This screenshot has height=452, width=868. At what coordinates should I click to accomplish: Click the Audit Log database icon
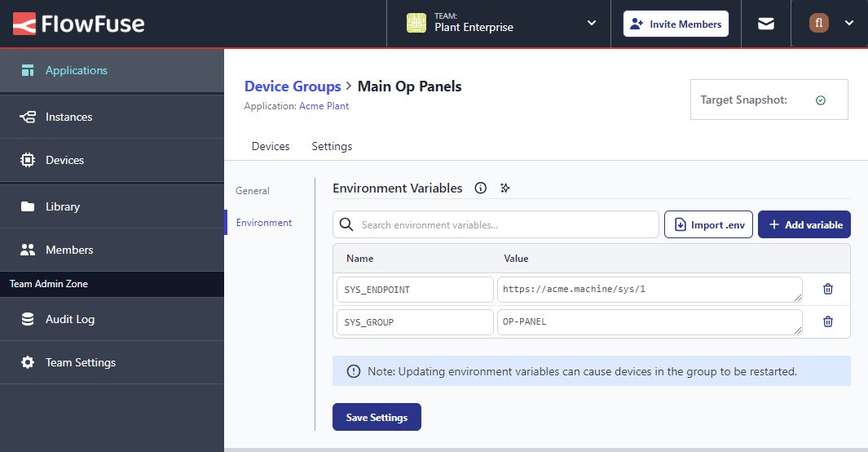coord(28,319)
